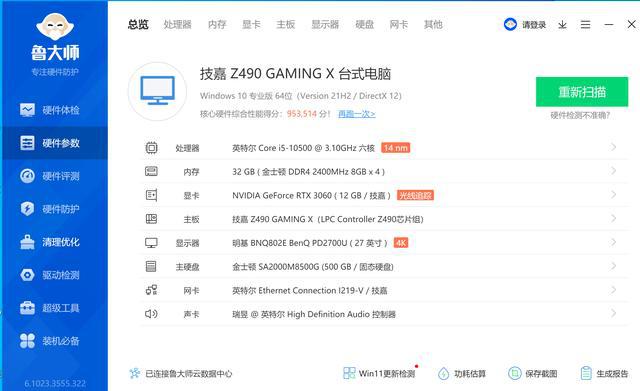Viewport: 640px width, 391px height.
Task: Click the 显示器 monitor row icon
Action: coord(151,243)
